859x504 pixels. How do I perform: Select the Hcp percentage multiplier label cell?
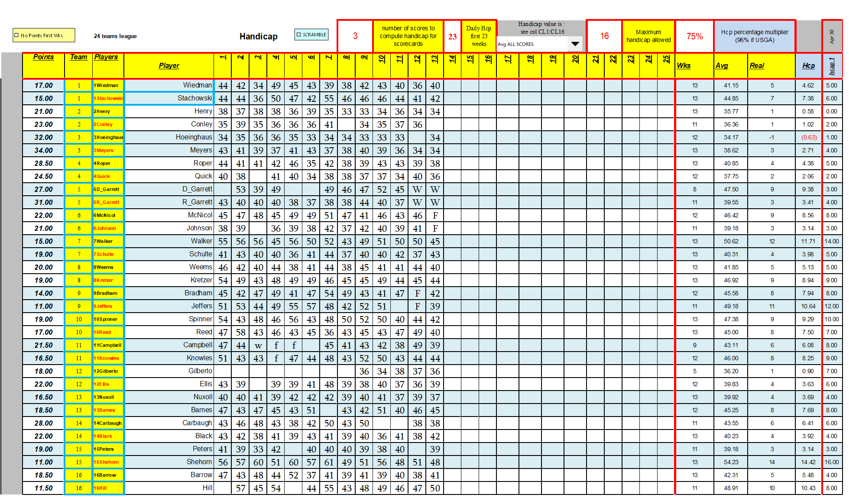(x=755, y=36)
